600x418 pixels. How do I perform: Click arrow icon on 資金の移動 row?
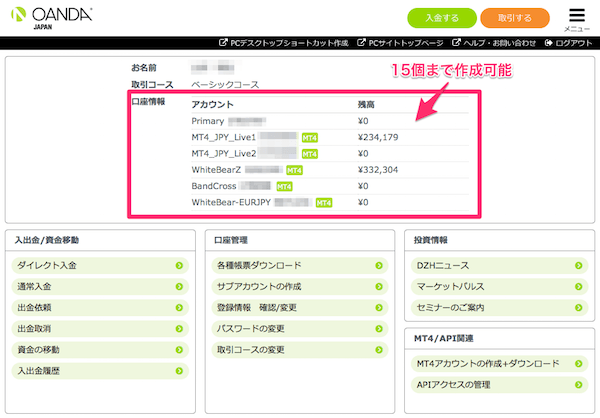pyautogui.click(x=179, y=350)
